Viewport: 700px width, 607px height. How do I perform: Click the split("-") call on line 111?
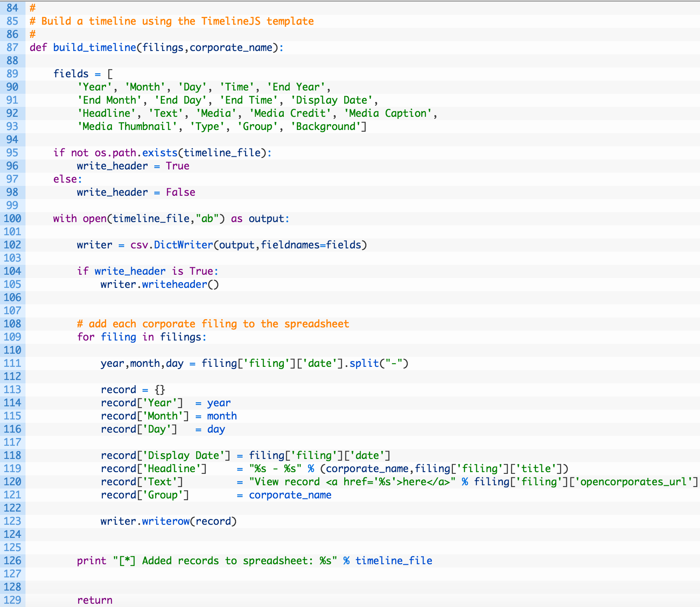pos(379,364)
